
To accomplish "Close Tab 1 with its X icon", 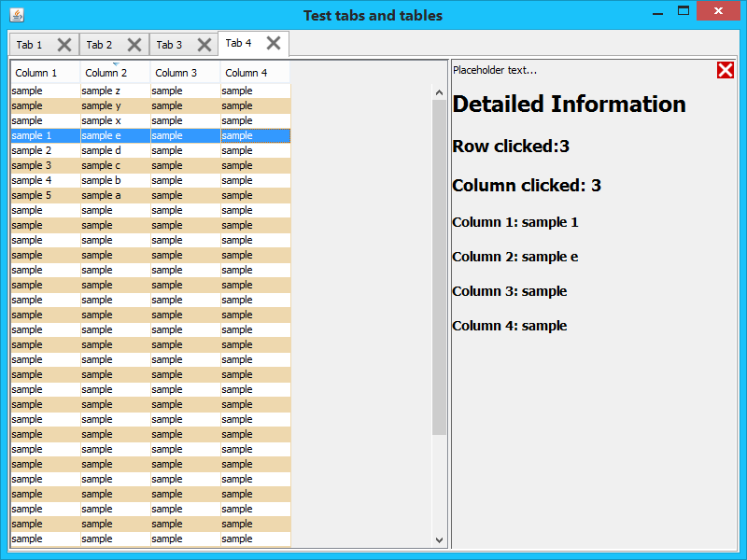I will click(x=64, y=45).
